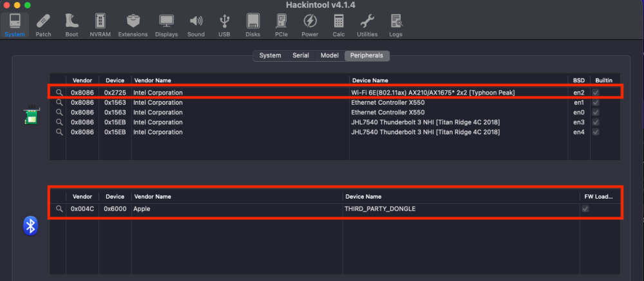Select the Peripherals tab

(x=366, y=55)
